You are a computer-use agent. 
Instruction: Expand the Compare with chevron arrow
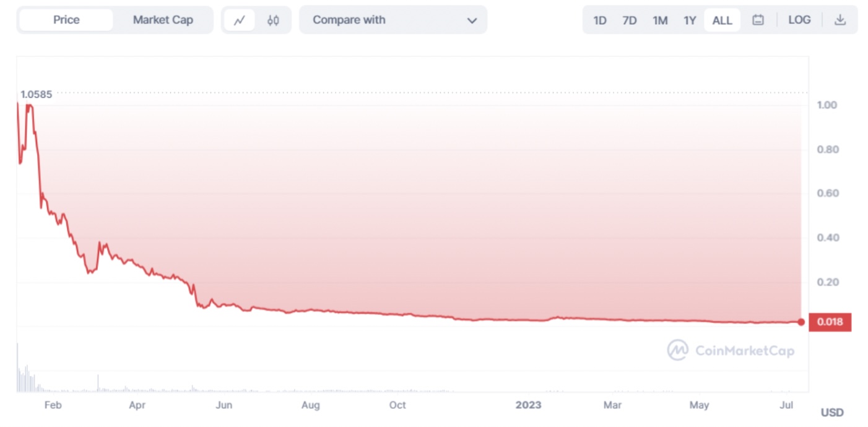click(x=472, y=20)
